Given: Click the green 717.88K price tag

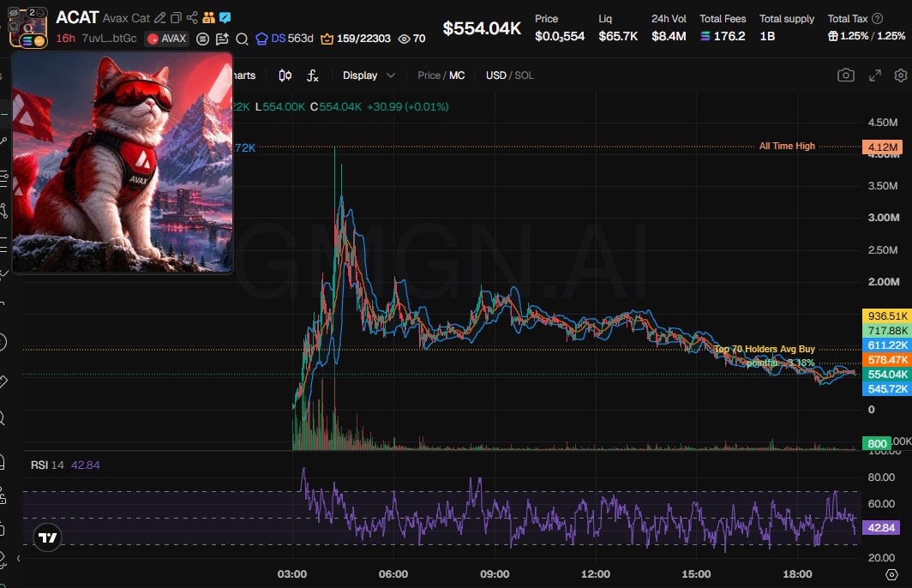Looking at the screenshot, I should (886, 330).
